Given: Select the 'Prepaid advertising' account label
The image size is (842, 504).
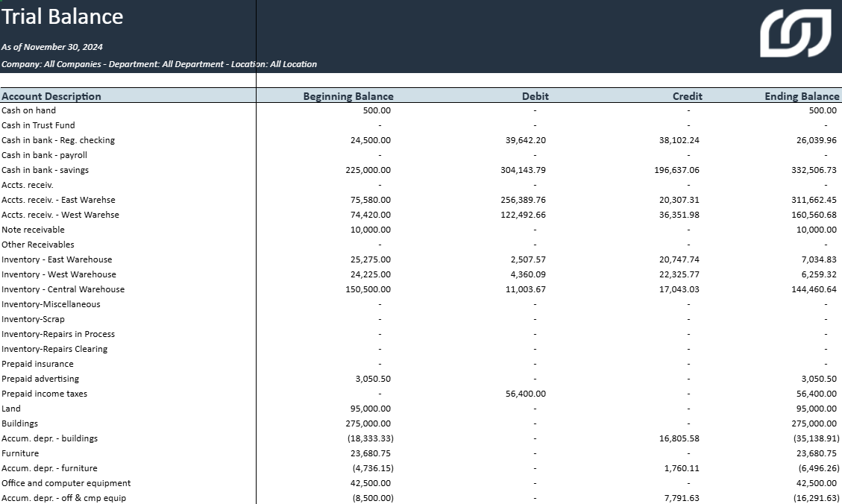Looking at the screenshot, I should (x=40, y=379).
